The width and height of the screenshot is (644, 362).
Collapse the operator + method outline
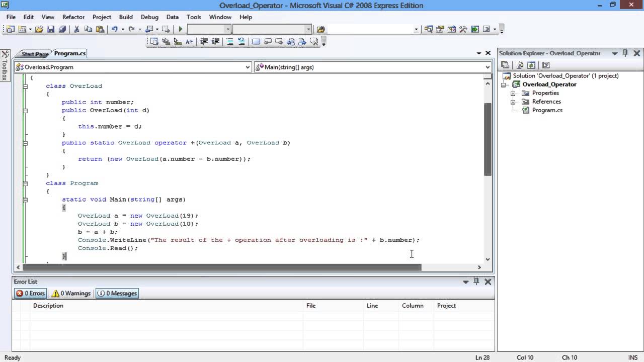[25, 143]
